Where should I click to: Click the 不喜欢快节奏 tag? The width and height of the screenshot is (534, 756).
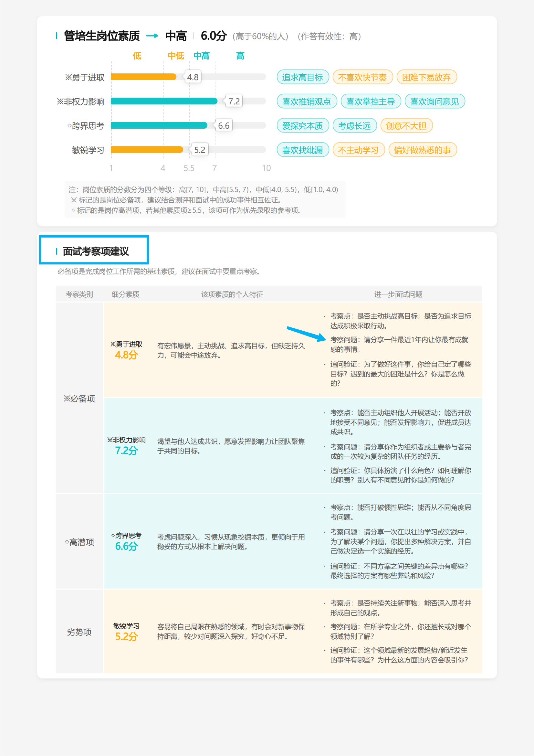click(x=363, y=77)
